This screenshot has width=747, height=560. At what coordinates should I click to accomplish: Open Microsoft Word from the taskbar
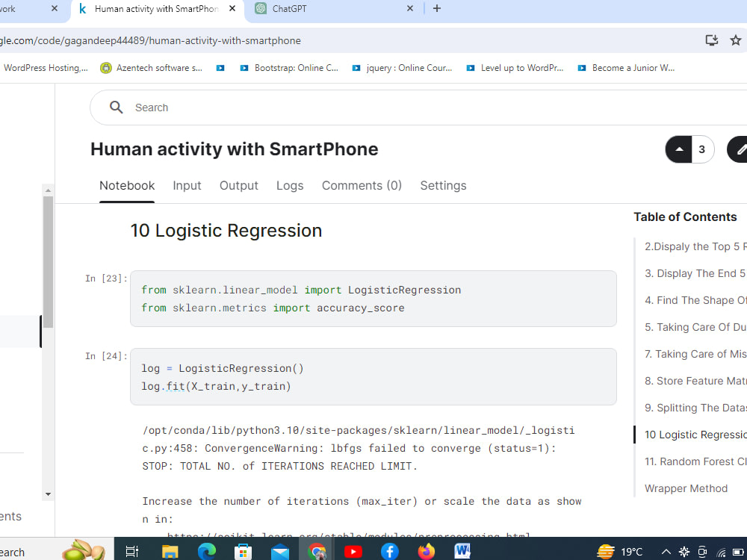click(x=462, y=551)
